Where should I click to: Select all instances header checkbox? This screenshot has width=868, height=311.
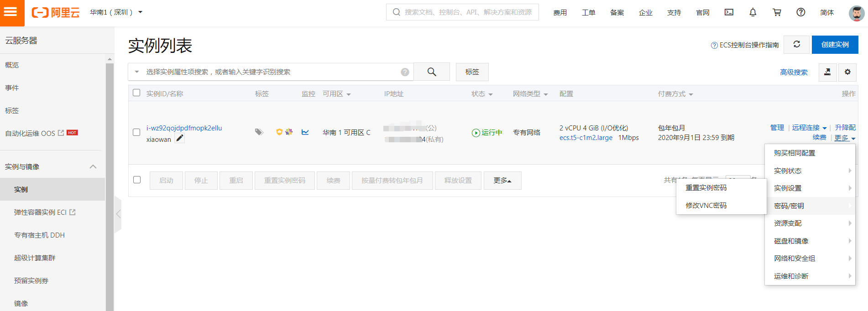(x=136, y=93)
